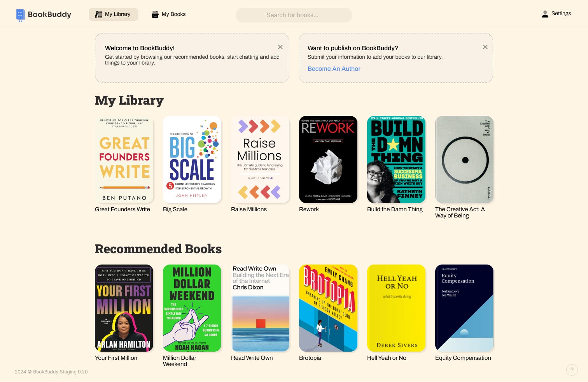Click the 'Recommended Books' section heading
Viewport: 588px width, 382px height.
point(158,249)
